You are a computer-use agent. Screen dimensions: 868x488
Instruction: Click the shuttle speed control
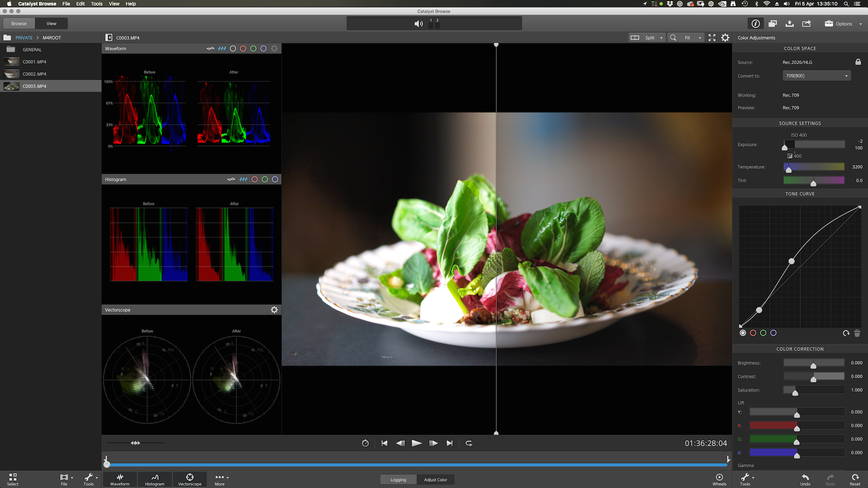click(135, 443)
